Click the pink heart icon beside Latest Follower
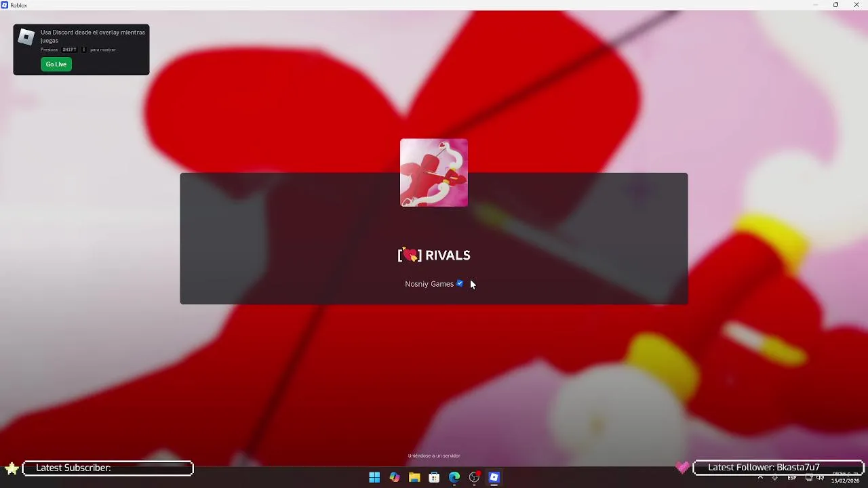Viewport: 868px width, 488px height. pyautogui.click(x=682, y=468)
